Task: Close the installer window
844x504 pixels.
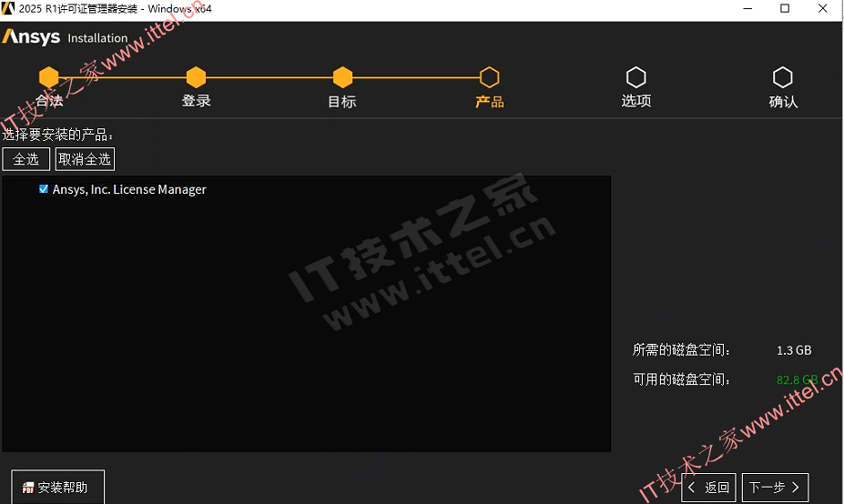Action: pos(822,8)
